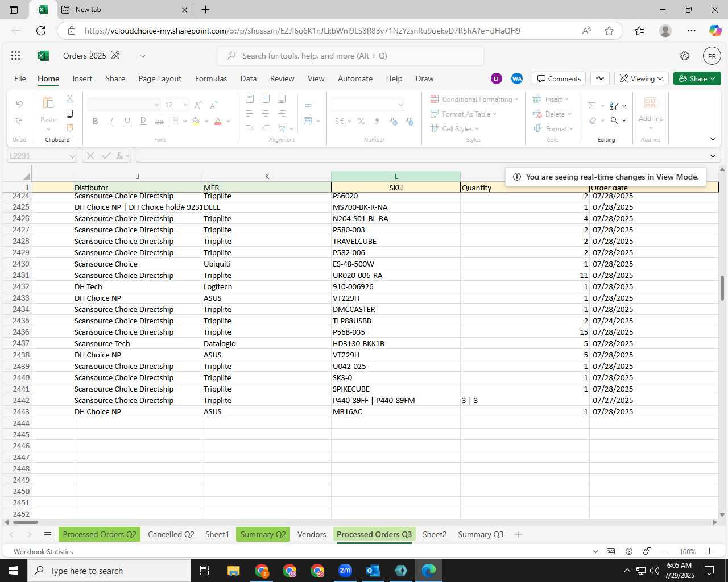Select cell with SKU HD3130-BKK1B
Image resolution: width=728 pixels, height=582 pixels.
point(396,343)
